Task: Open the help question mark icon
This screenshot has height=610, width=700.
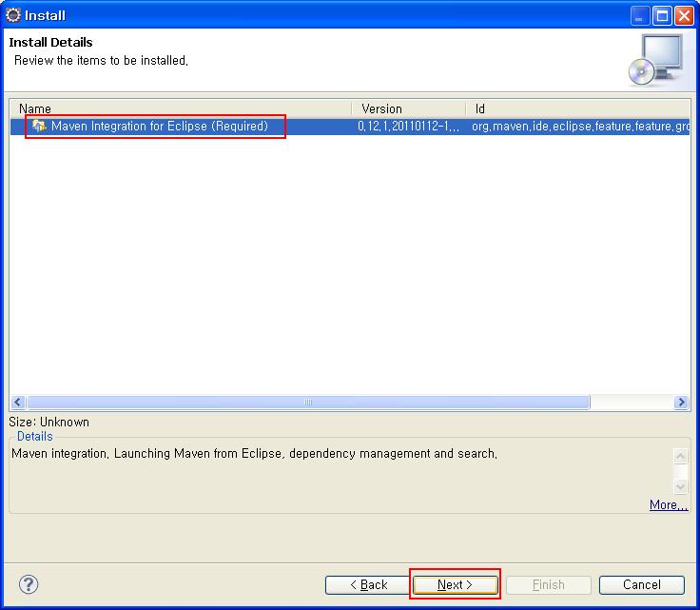Action: 29,584
